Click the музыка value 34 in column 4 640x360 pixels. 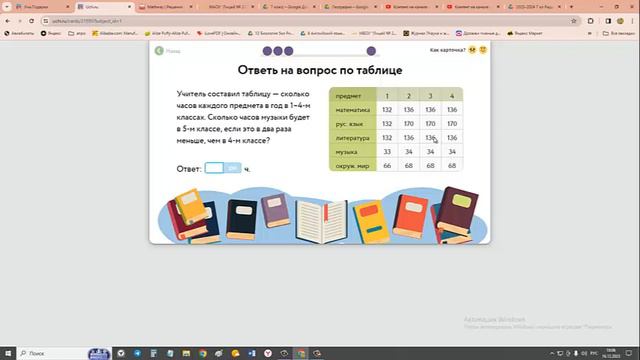[x=452, y=152]
